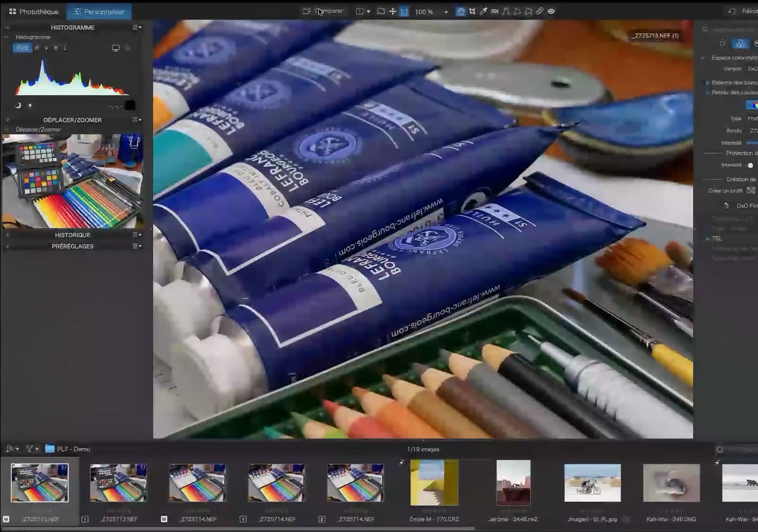This screenshot has height=532, width=758.
Task: Toggle the 1:1 zoom button
Action: tap(404, 11)
